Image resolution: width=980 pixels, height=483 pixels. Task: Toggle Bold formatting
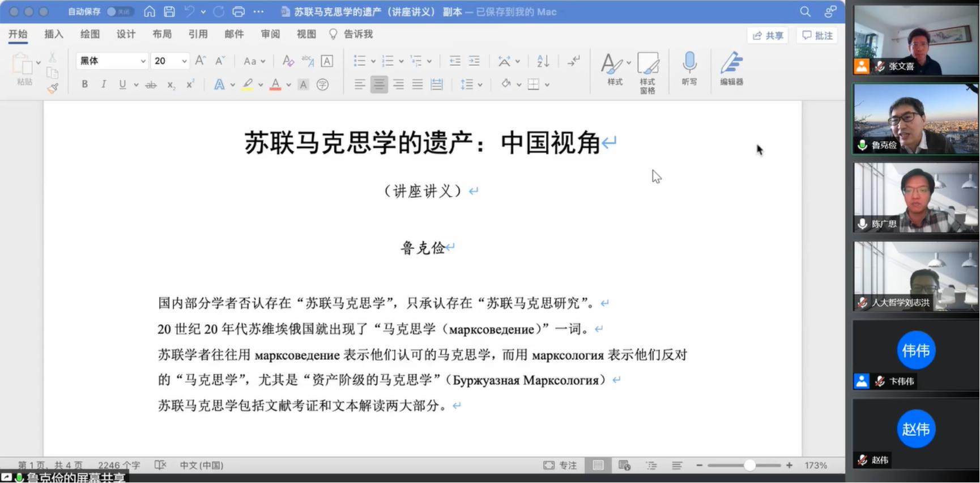(x=84, y=84)
